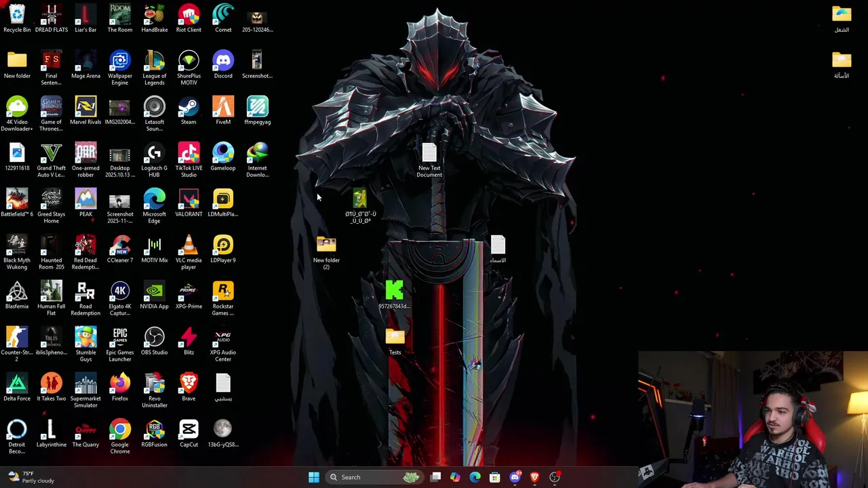
Task: Select the NVIDIA App shortcut
Action: pos(155,295)
